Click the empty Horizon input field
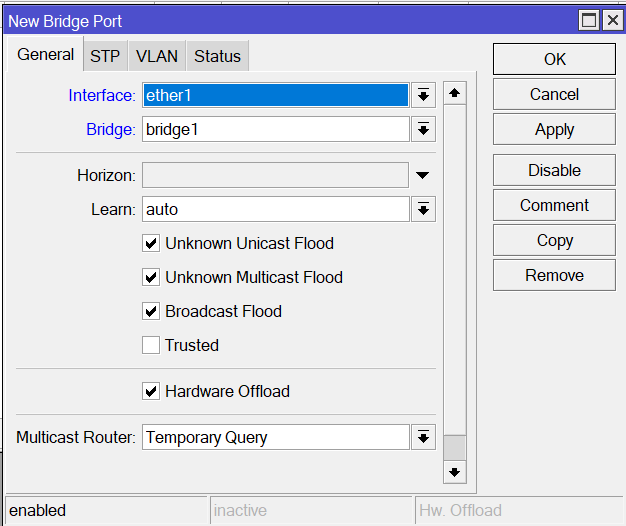 pos(275,175)
